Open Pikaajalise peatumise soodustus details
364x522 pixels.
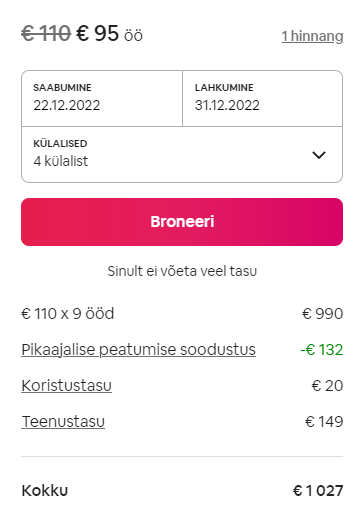click(x=138, y=350)
